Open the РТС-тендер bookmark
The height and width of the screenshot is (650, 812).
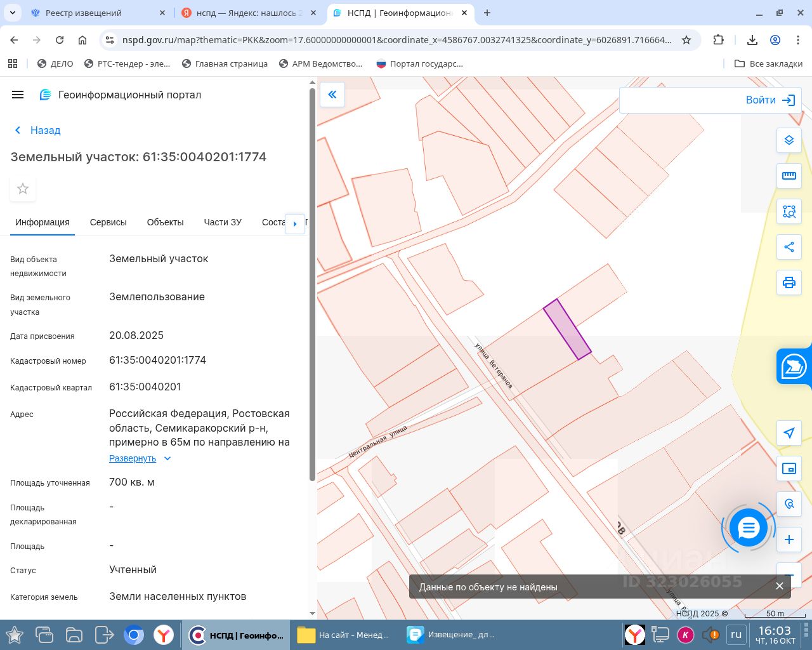127,63
